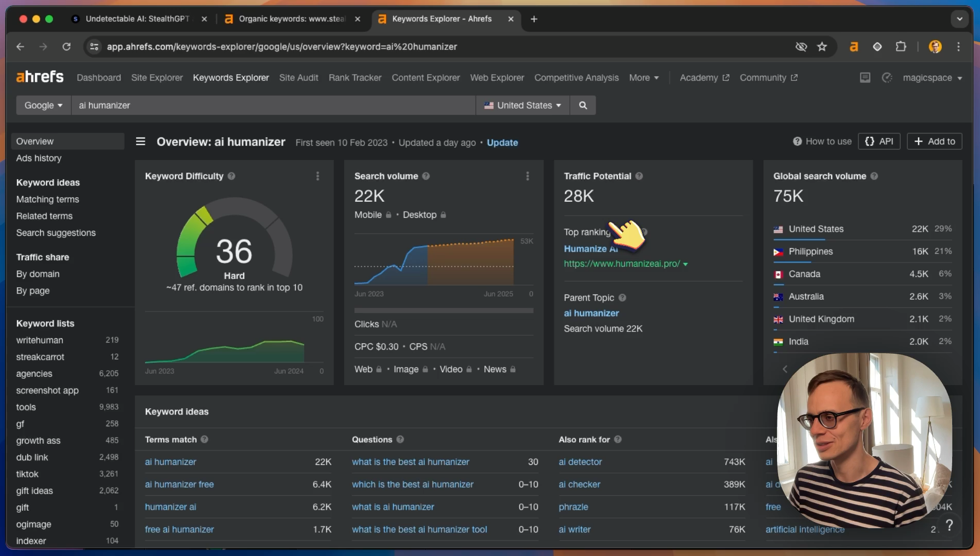980x556 pixels.
Task: Toggle the sidebar hamburger menu icon
Action: [x=140, y=142]
